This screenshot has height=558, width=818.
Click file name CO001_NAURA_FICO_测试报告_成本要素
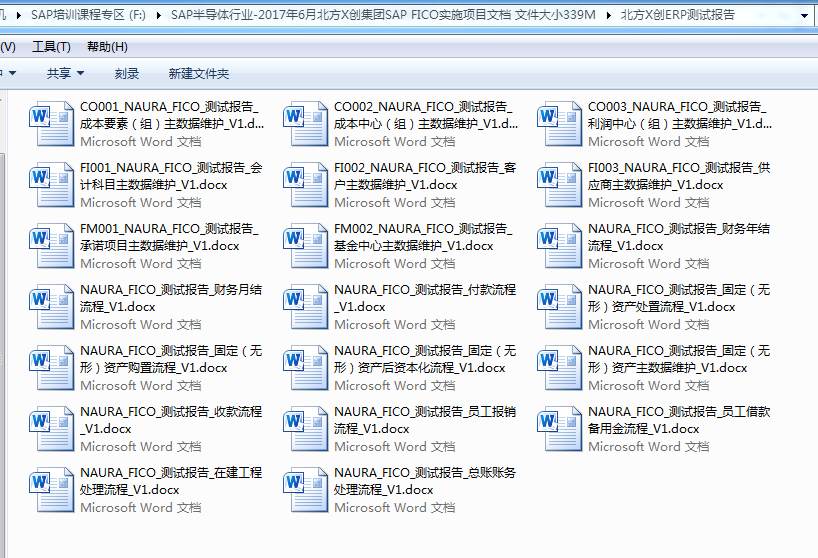pyautogui.click(x=172, y=115)
